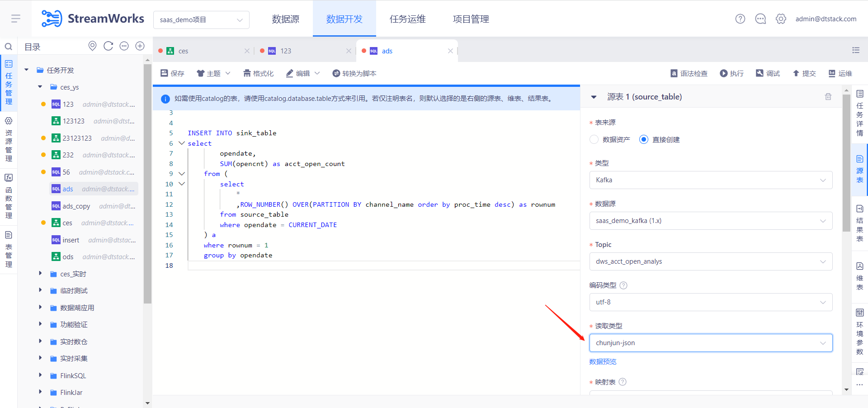Open the settings gear icon in header
The height and width of the screenshot is (408, 868).
[x=781, y=19]
